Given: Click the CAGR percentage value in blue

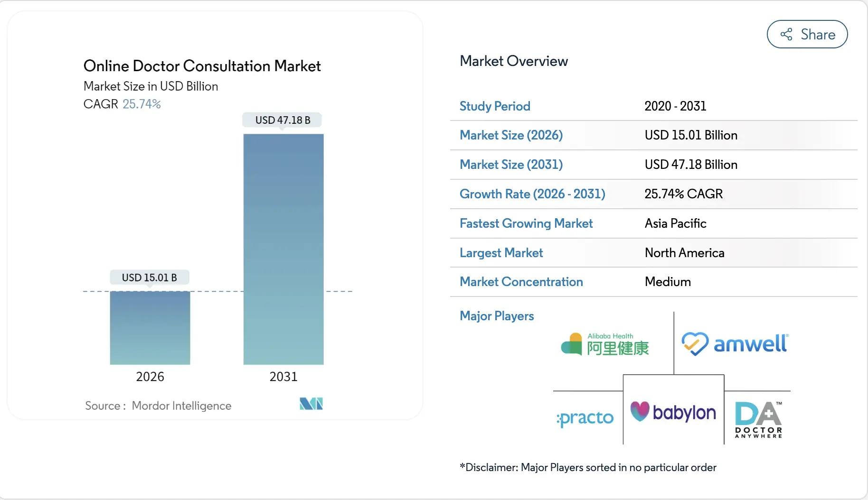Looking at the screenshot, I should [142, 103].
